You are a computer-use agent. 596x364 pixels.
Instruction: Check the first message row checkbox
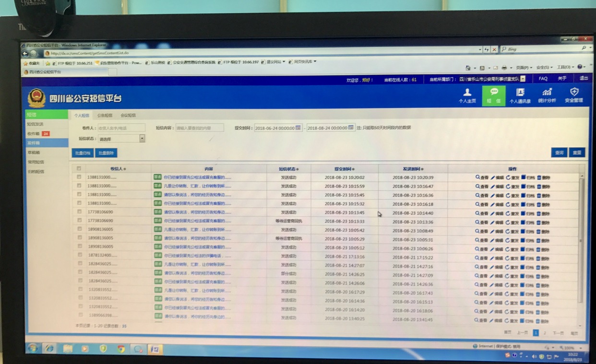(x=79, y=177)
